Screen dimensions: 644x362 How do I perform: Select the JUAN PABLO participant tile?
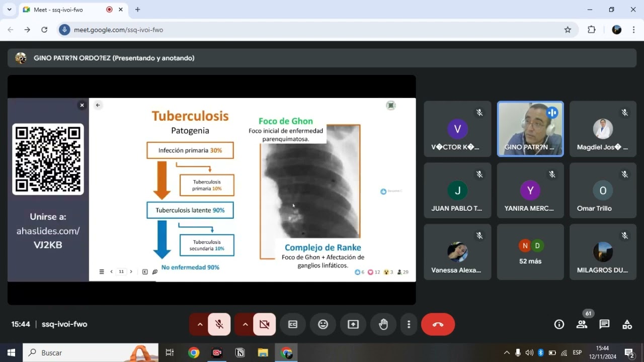click(457, 191)
